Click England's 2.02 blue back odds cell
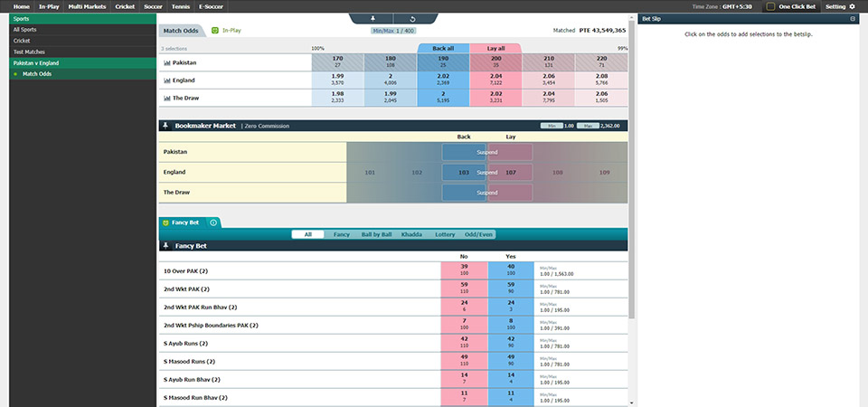This screenshot has width=868, height=407. 443,80
